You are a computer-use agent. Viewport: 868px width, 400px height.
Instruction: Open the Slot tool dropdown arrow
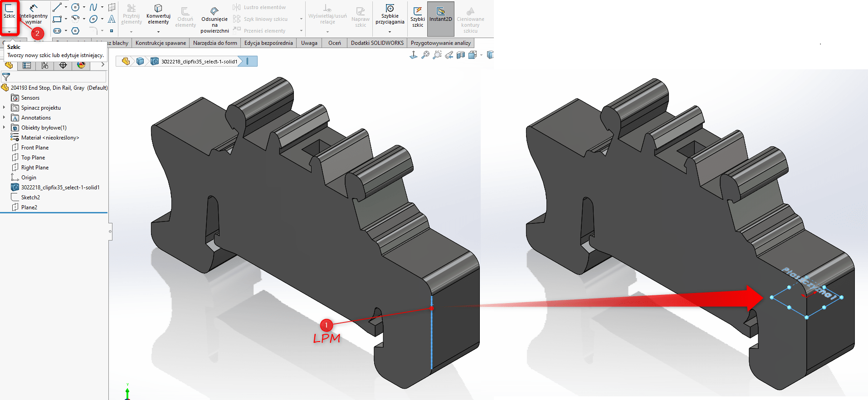click(x=66, y=31)
